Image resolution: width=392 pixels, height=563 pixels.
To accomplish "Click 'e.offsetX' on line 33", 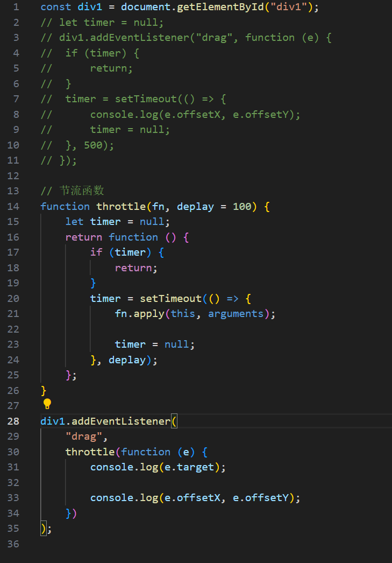I will click(192, 498).
